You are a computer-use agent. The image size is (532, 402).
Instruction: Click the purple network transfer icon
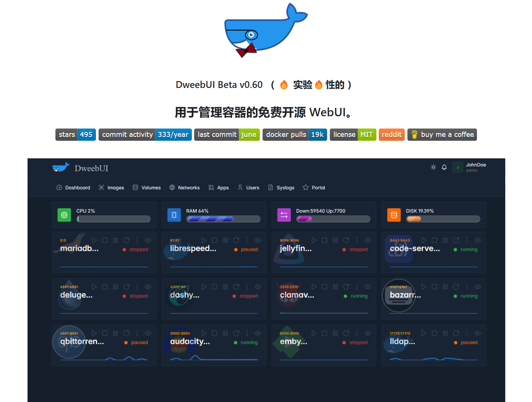pyautogui.click(x=284, y=215)
